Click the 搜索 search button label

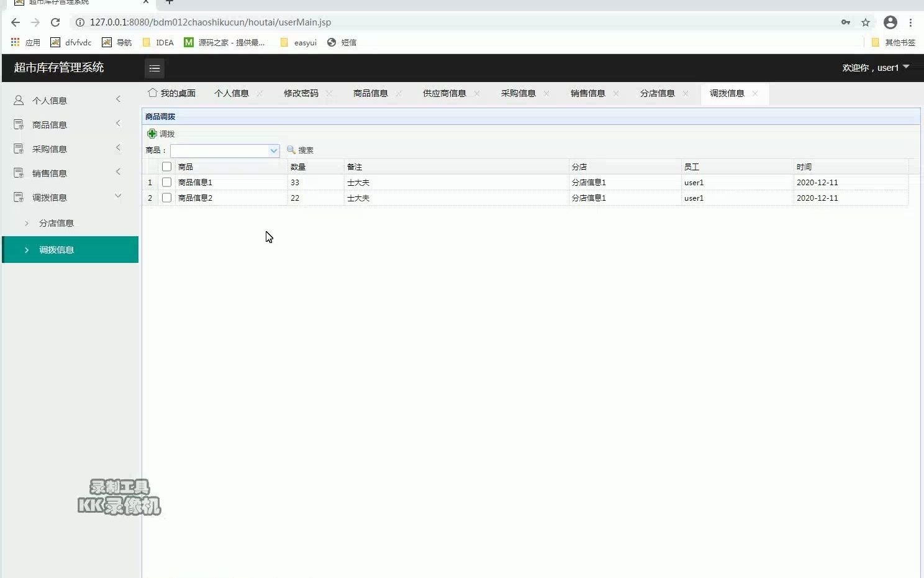click(306, 150)
